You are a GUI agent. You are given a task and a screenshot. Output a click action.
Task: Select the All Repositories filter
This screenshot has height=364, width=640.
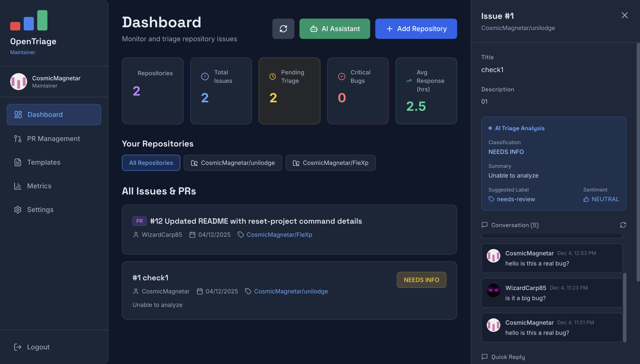click(x=151, y=163)
